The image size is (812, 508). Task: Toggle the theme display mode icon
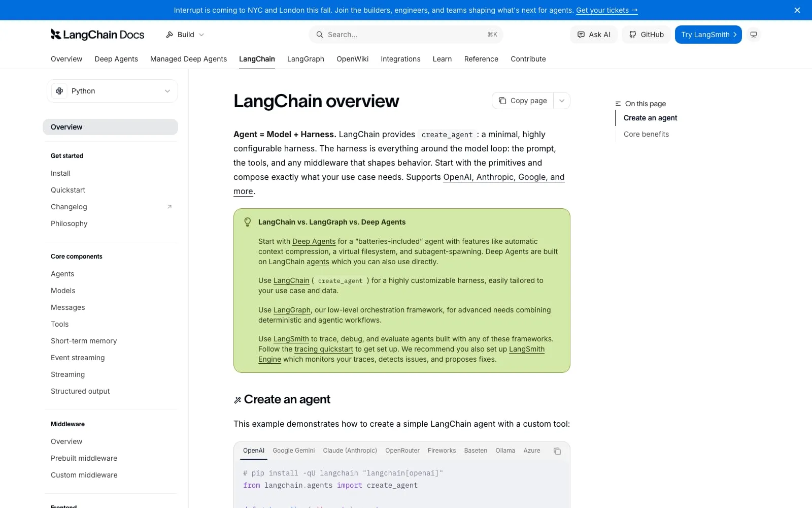pos(754,35)
